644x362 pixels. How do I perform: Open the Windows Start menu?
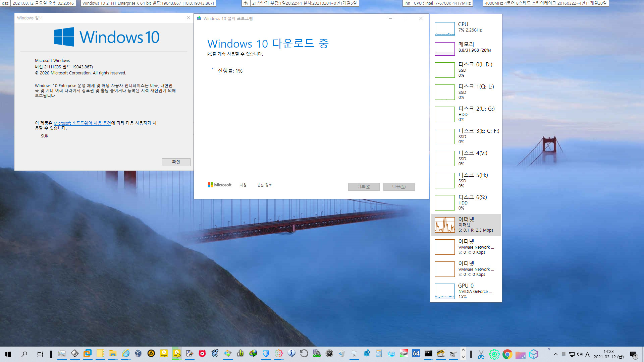click(8, 354)
